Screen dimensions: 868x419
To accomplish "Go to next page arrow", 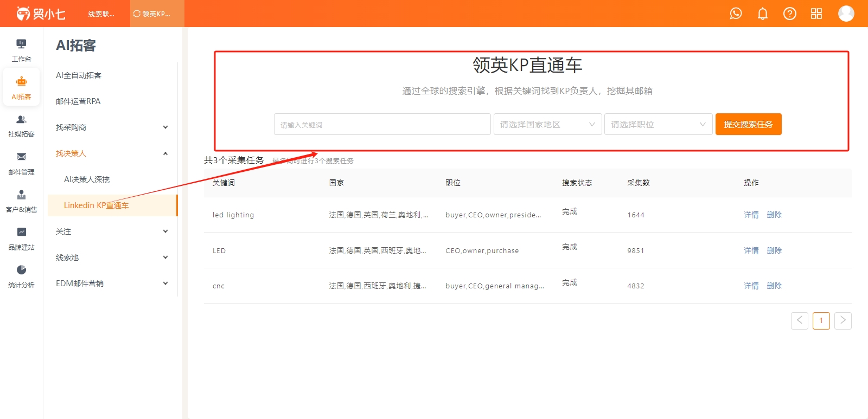I will [x=843, y=320].
